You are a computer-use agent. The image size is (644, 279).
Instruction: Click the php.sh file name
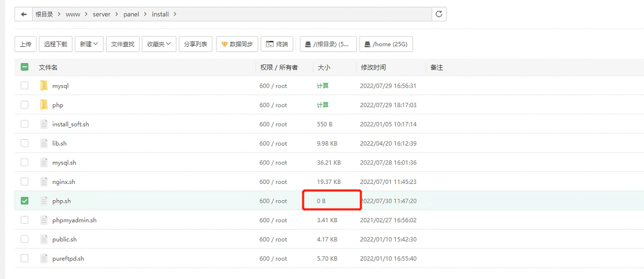point(61,201)
